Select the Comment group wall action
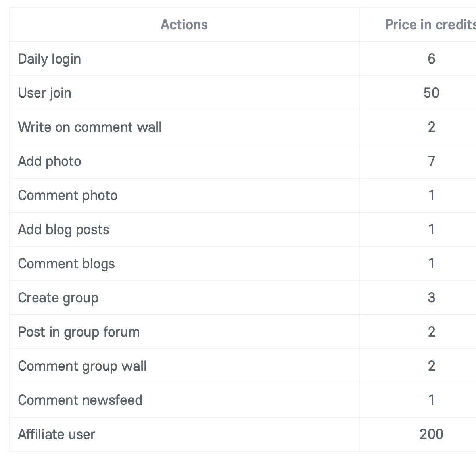 [83, 366]
